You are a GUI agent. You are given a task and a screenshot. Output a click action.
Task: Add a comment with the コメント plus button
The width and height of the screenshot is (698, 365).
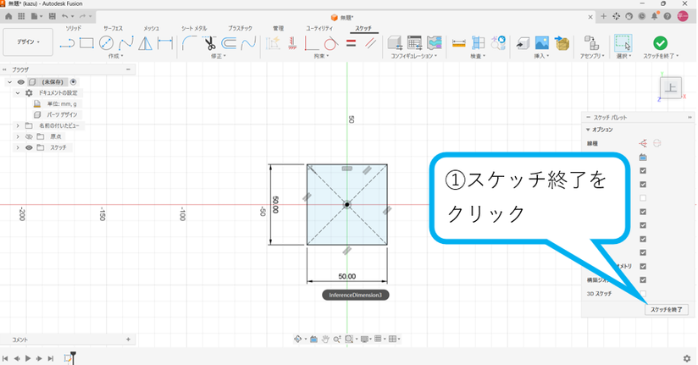[x=128, y=339]
